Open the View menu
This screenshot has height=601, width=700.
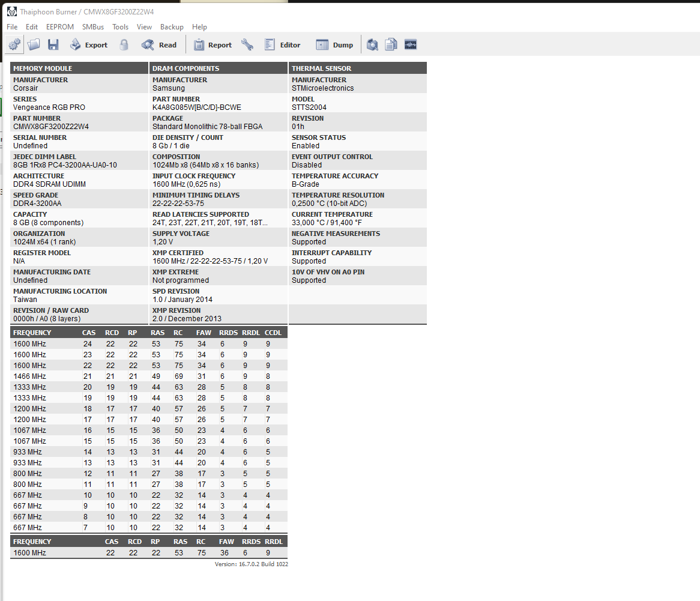144,27
